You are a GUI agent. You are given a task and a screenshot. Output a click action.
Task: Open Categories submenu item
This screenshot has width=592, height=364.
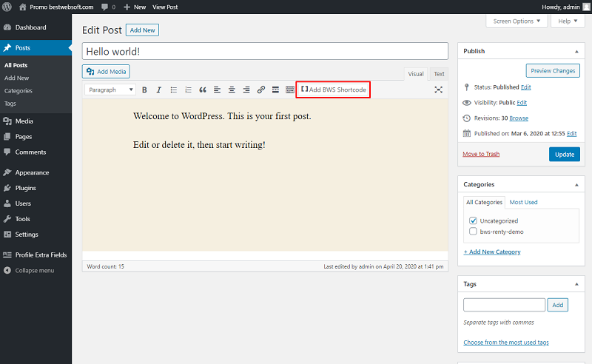click(x=18, y=90)
